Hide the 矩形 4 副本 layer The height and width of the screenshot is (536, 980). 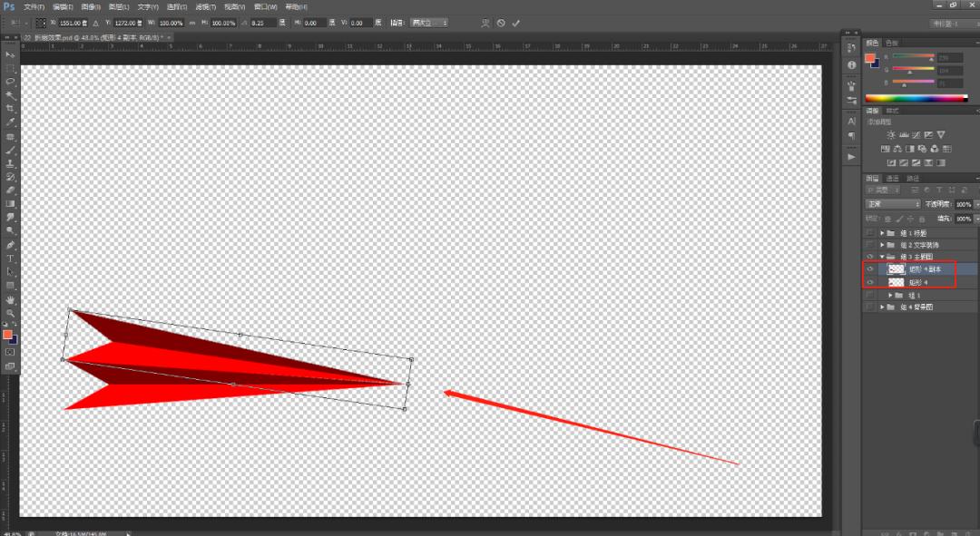tap(870, 269)
